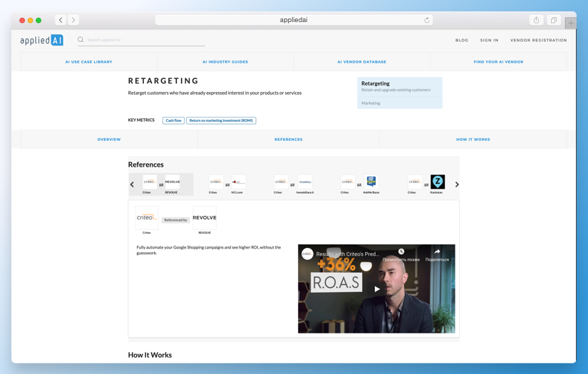Click the Cash flow metric tag
This screenshot has width=588, height=374.
(x=173, y=120)
